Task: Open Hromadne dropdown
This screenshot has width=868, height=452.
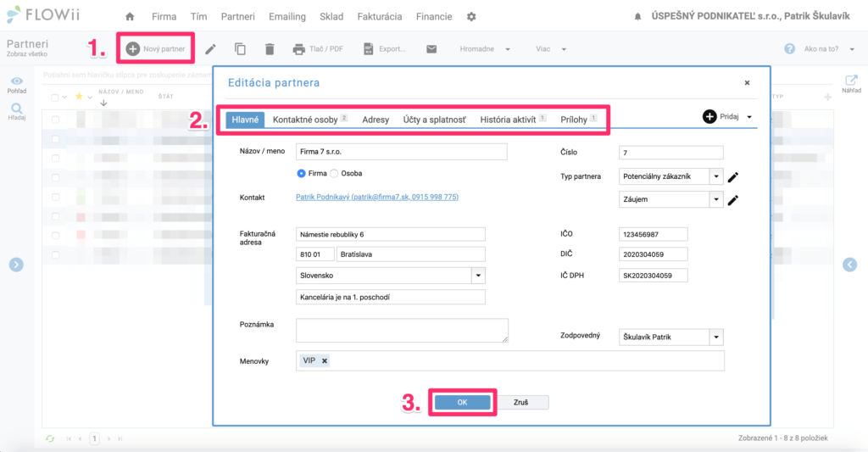Action: tap(484, 48)
